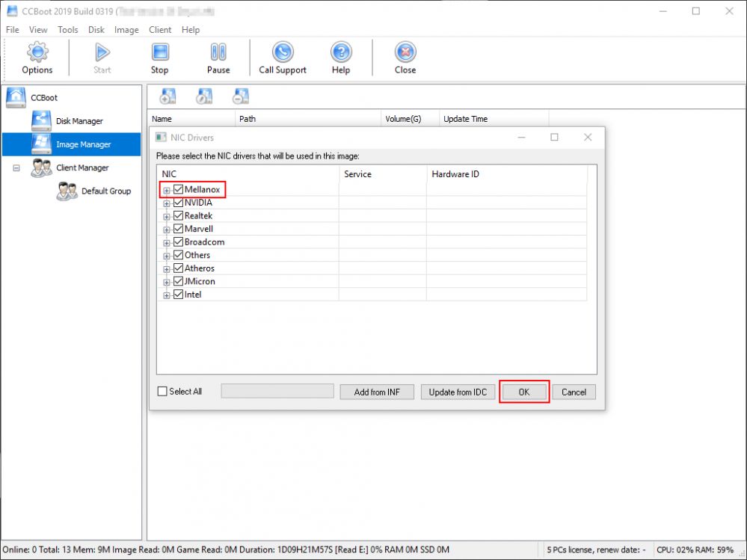Uncheck the Marvell checkbox
This screenshot has width=747, height=560.
coord(178,229)
